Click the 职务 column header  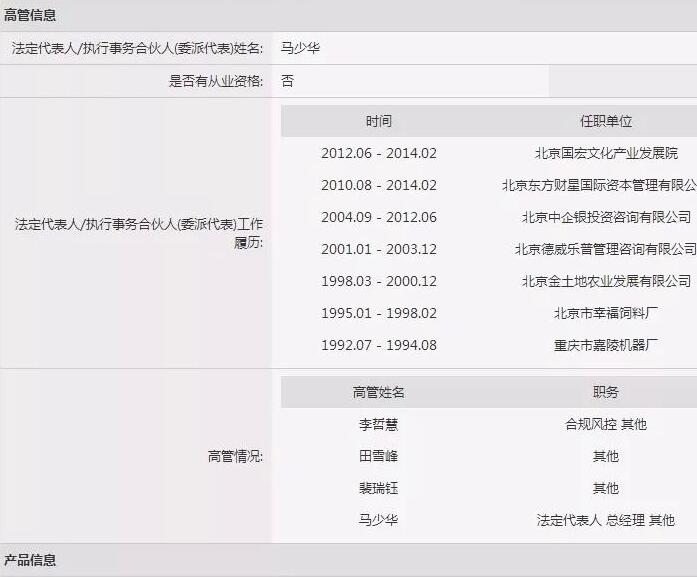coord(606,392)
